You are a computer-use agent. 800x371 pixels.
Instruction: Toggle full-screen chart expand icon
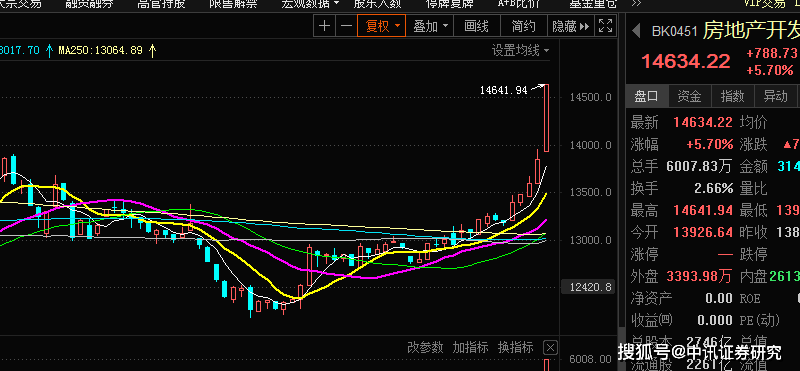605,26
